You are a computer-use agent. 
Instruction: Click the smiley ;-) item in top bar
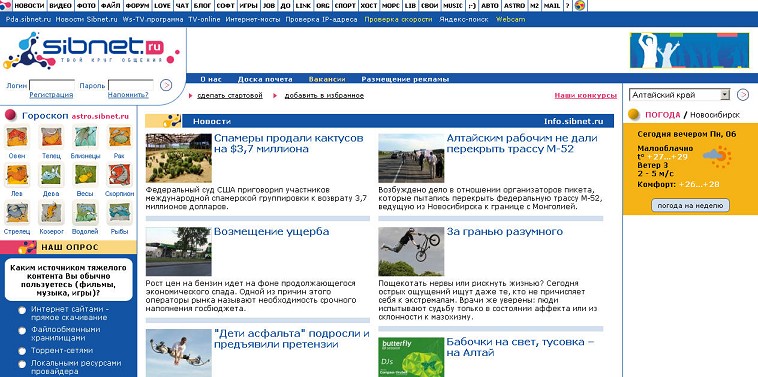[x=472, y=6]
